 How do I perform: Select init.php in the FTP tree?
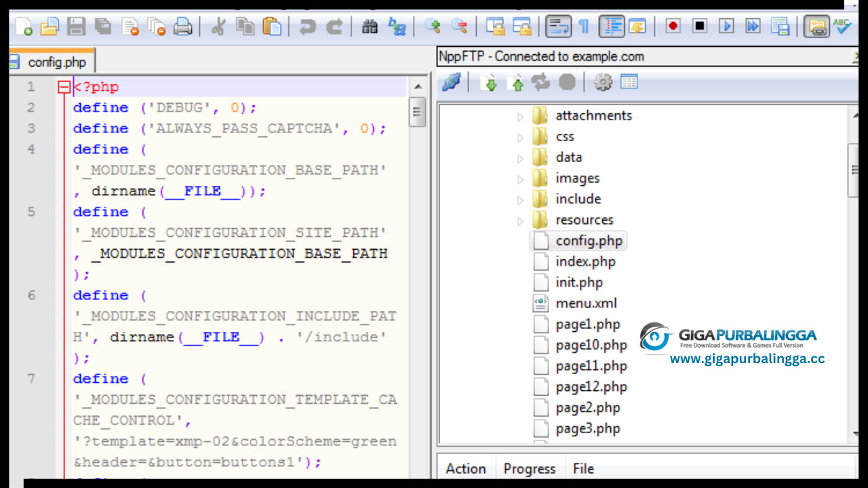[578, 282]
